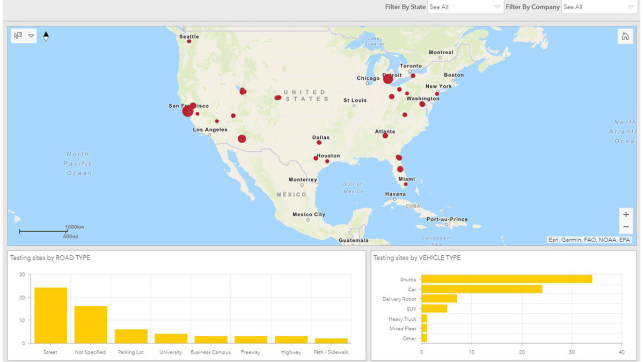Zoom in with the plus icon
Image resolution: width=644 pixels, height=362 pixels.
tap(626, 215)
